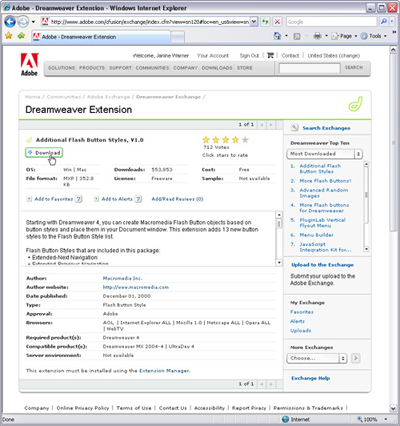Rate the extension with the first star
The image size is (400, 426).
206,140
